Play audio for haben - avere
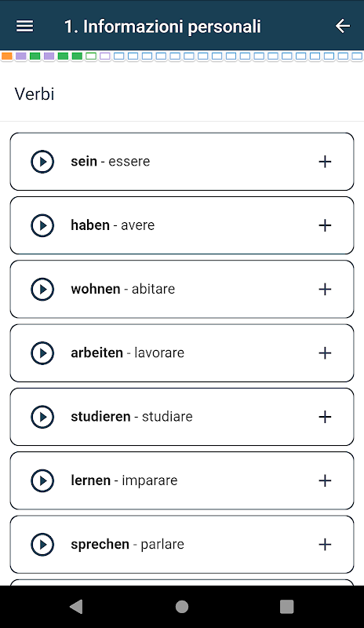Viewport: 364px width, 628px height. pos(42,225)
